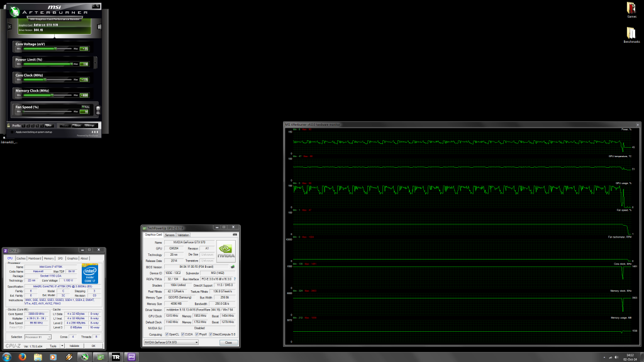Image resolution: width=644 pixels, height=362 pixels.
Task: Click the NVIDIA logo in GPU-Z
Action: pyautogui.click(x=225, y=250)
